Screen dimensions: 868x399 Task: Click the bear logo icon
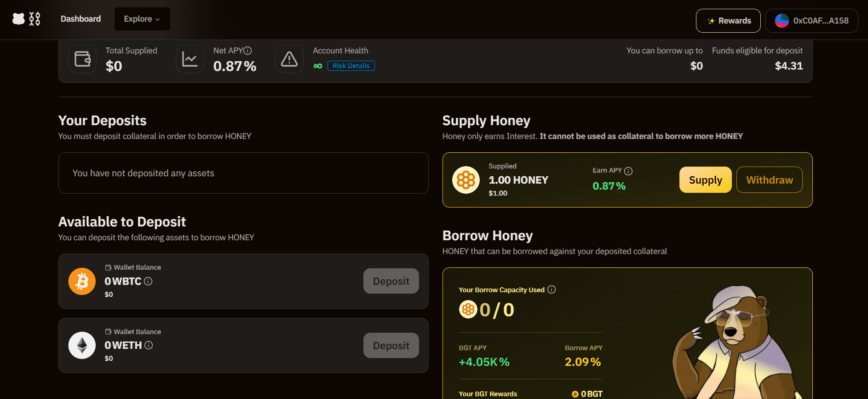coord(18,19)
